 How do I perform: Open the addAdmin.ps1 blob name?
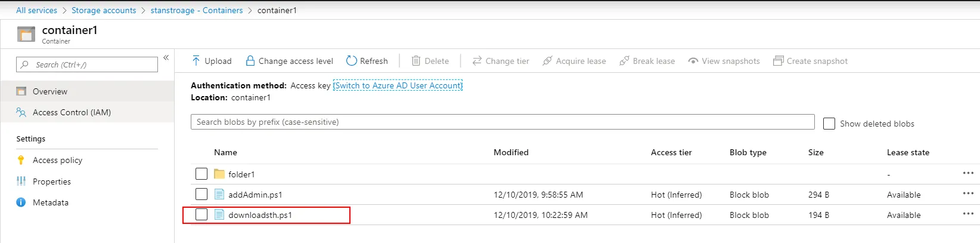click(x=255, y=195)
